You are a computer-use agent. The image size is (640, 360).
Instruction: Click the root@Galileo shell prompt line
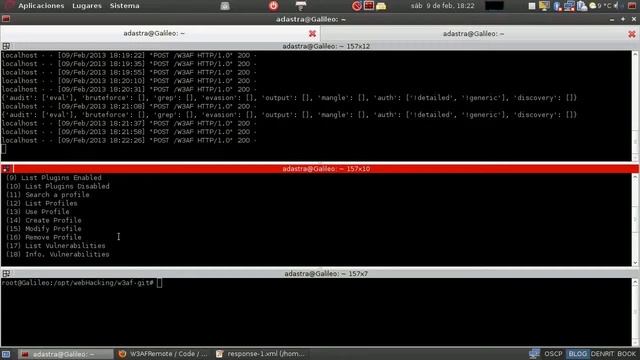[x=82, y=283]
